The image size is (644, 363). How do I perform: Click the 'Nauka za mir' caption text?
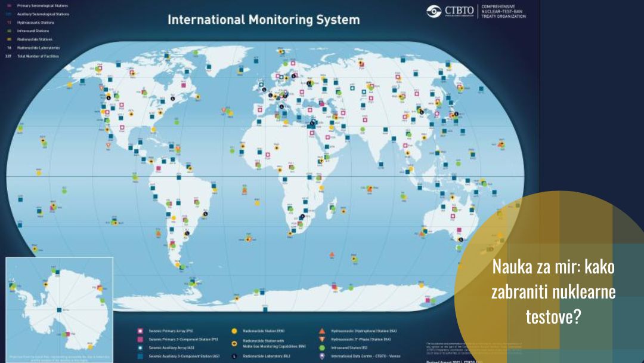point(553,291)
